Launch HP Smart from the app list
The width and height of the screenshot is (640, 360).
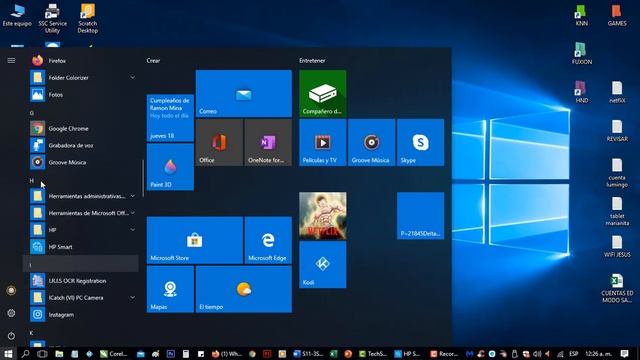80,247
